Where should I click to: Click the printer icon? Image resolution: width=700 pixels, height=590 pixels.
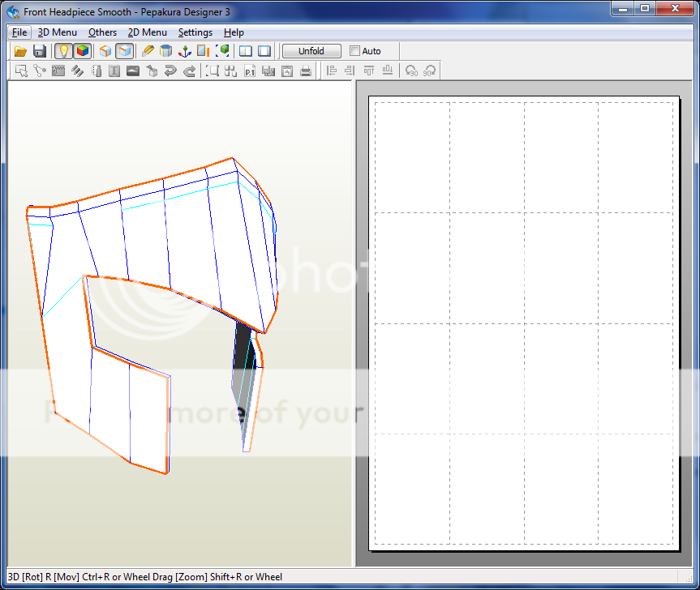(306, 71)
